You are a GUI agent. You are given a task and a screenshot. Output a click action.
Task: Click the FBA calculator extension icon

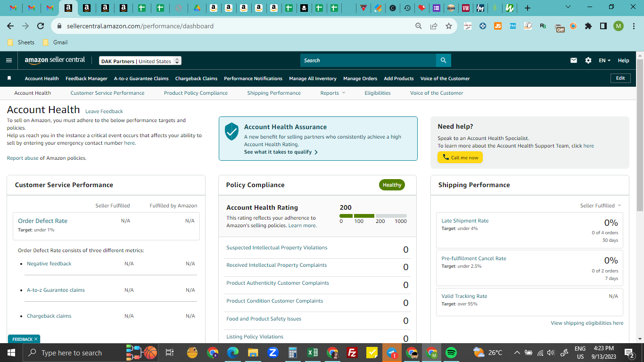[513, 26]
